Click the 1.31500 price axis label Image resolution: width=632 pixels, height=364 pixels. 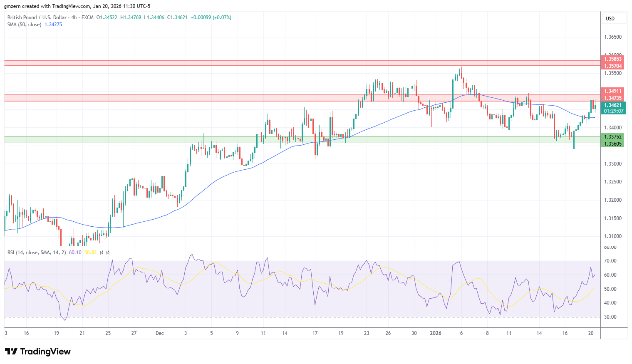613,218
